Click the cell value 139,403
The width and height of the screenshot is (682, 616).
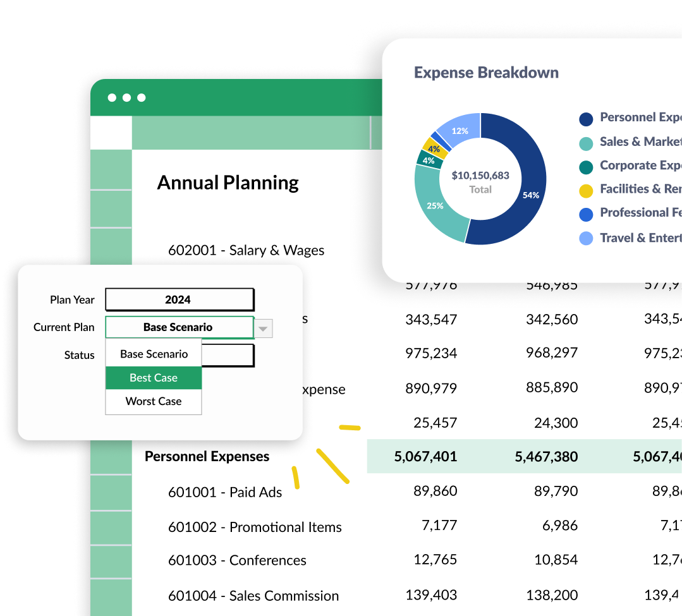(x=431, y=595)
